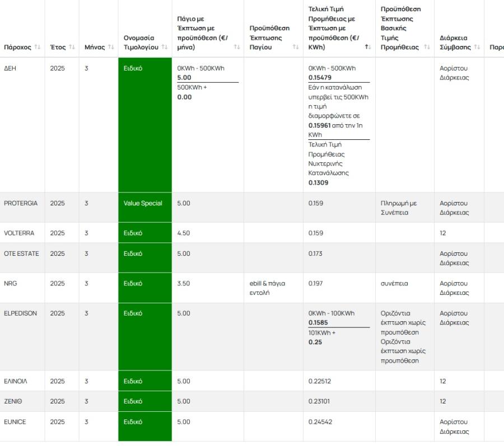
Task: Click the Διάρκεια Σύμβασης header text
Action: pyautogui.click(x=455, y=43)
